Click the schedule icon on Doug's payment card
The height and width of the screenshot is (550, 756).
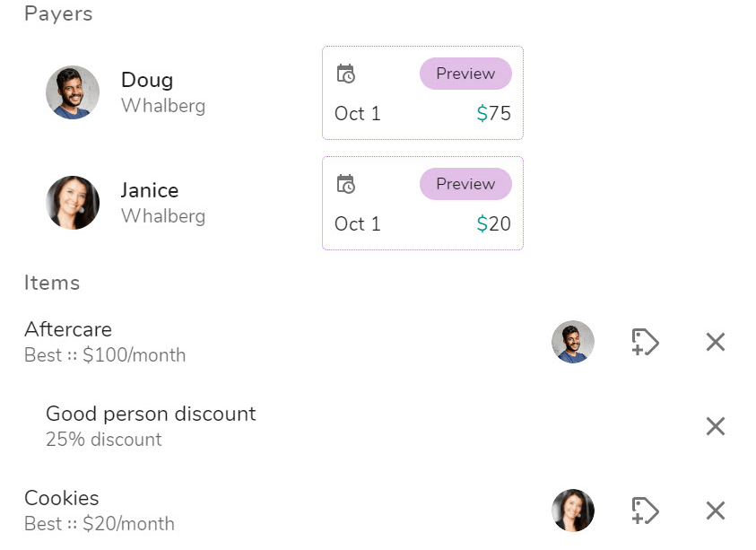click(x=346, y=74)
